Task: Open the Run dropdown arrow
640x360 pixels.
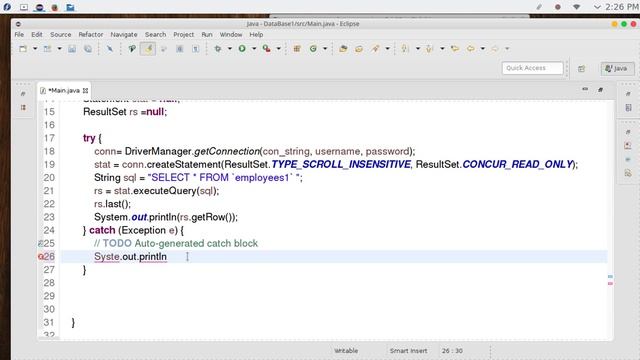Action: point(254,49)
